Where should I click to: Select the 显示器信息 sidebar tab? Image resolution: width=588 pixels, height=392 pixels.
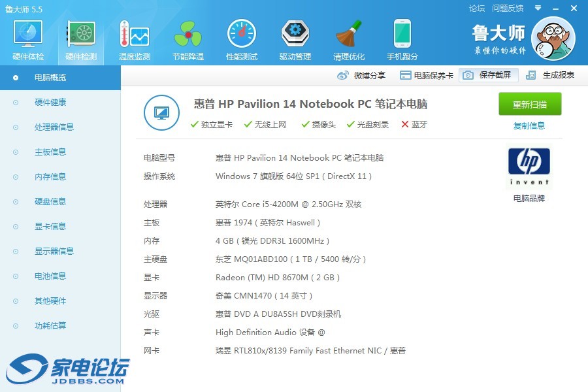tap(60, 251)
